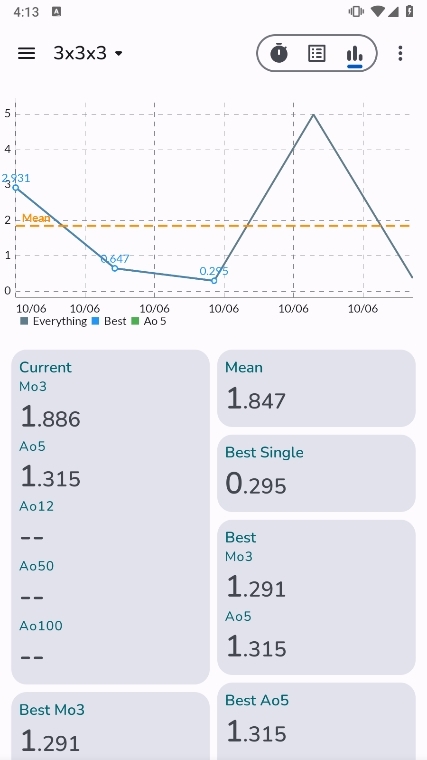427x760 pixels.
Task: Tap the orange Mean dashed line label
Action: pyautogui.click(x=36, y=218)
